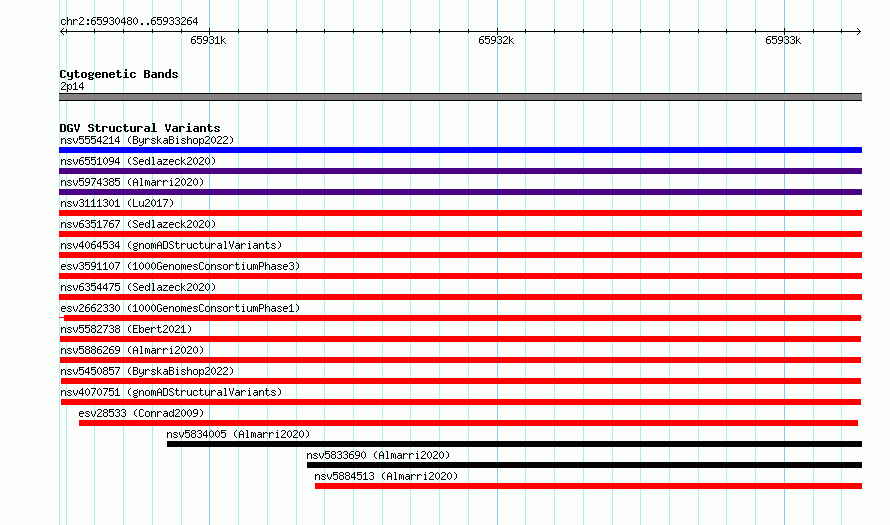Click the red nsv4064534 variant bar
Viewport: 890px width, 525px height.
click(460, 255)
